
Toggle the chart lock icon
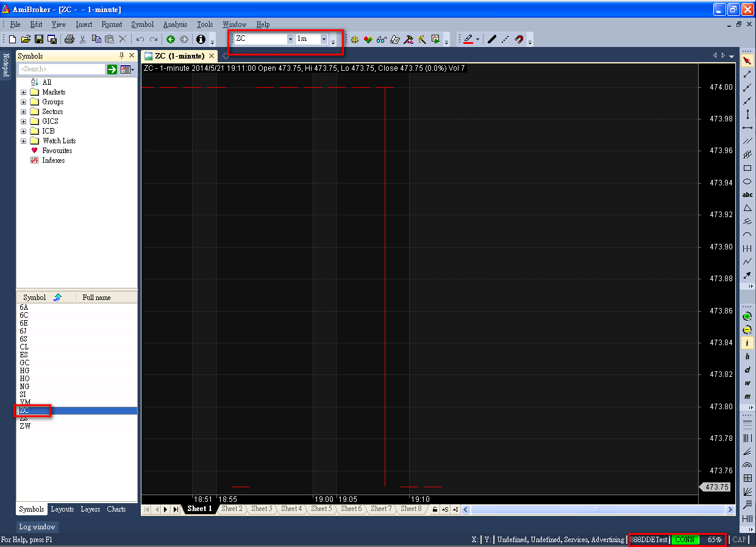click(x=435, y=509)
